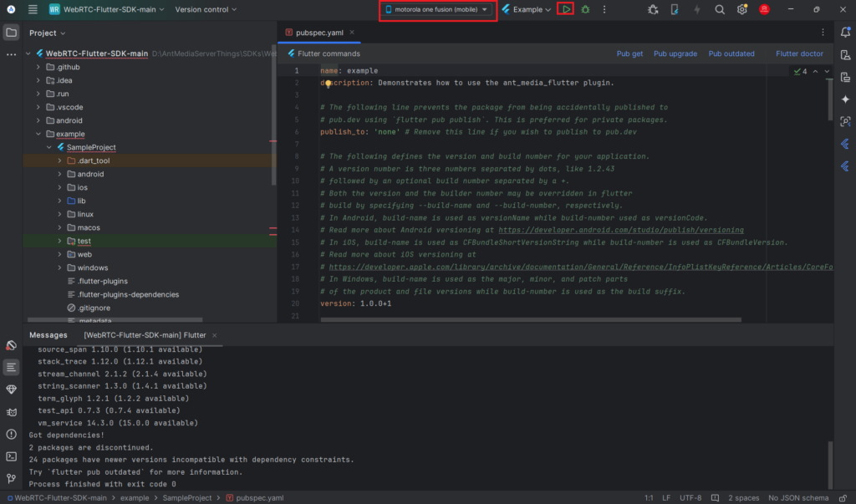
Task: Open the developer.apple.com documentation link
Action: (581, 267)
